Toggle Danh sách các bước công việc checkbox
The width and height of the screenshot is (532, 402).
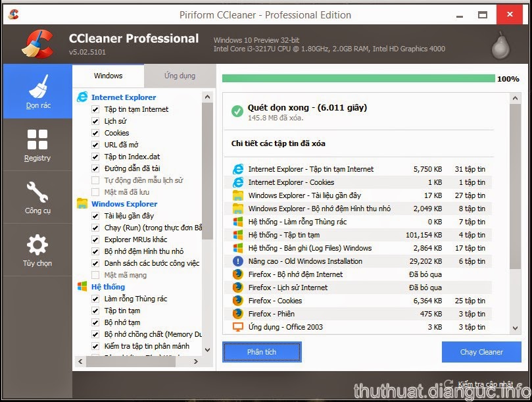(x=95, y=263)
